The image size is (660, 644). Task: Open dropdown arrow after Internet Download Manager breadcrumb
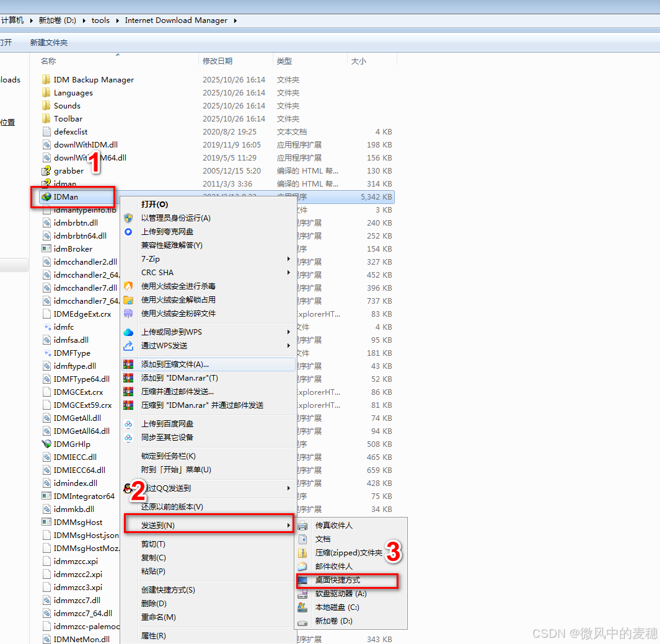click(x=235, y=20)
